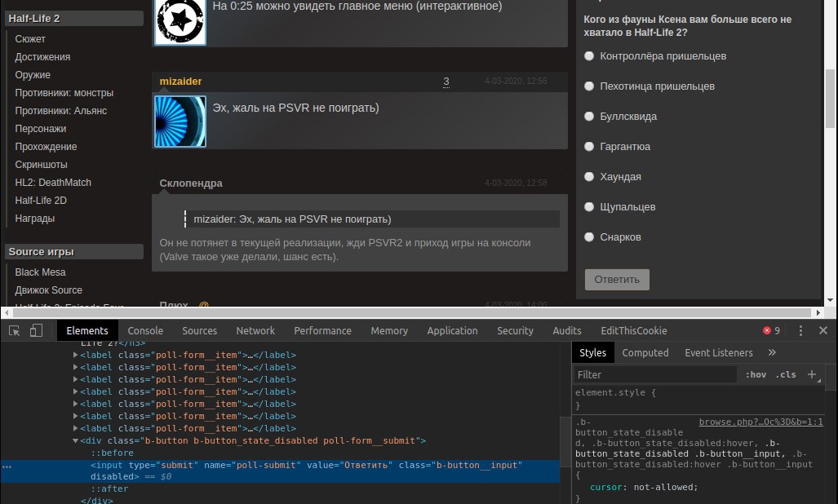
Task: Open the Оружие sidebar link
Action: (x=33, y=75)
